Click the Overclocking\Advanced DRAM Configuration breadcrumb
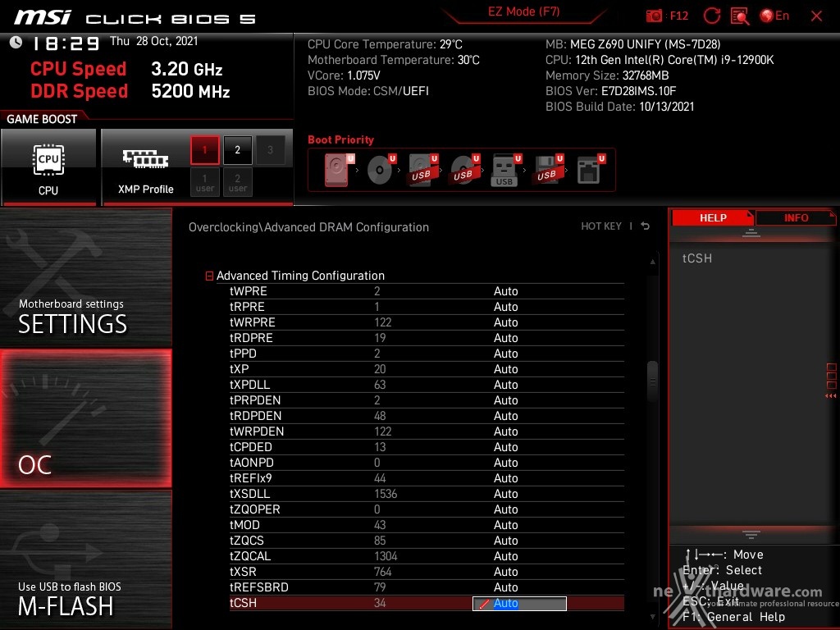840x630 pixels. (308, 227)
